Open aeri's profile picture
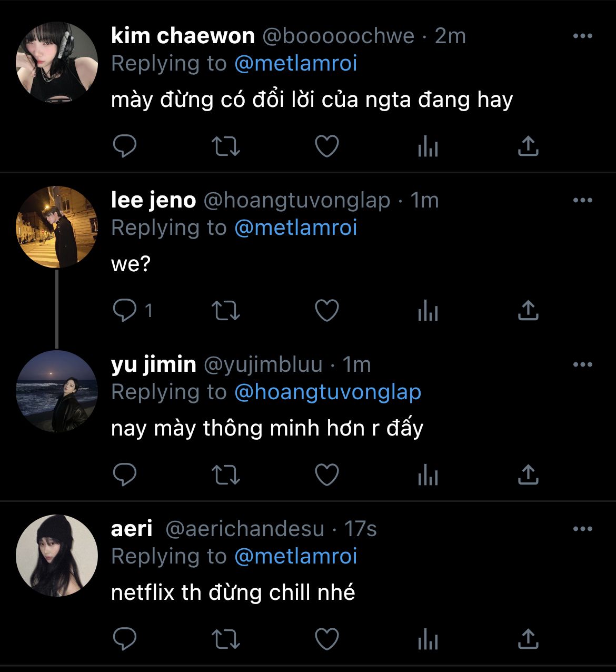616x672 pixels. point(57,556)
